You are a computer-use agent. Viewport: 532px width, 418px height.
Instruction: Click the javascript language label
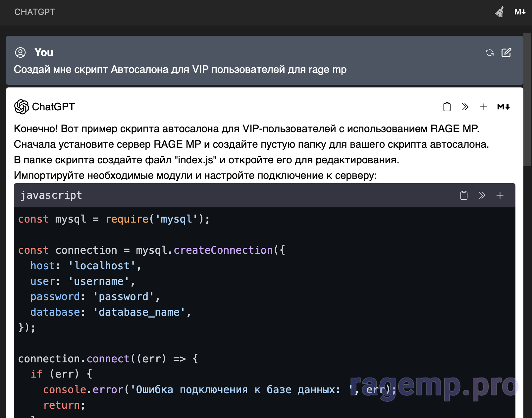(51, 195)
